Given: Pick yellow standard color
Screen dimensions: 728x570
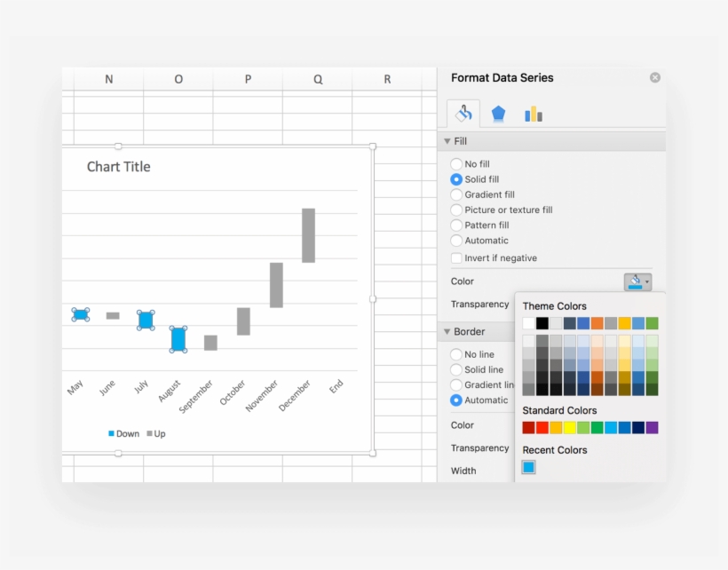Looking at the screenshot, I should click(x=570, y=428).
